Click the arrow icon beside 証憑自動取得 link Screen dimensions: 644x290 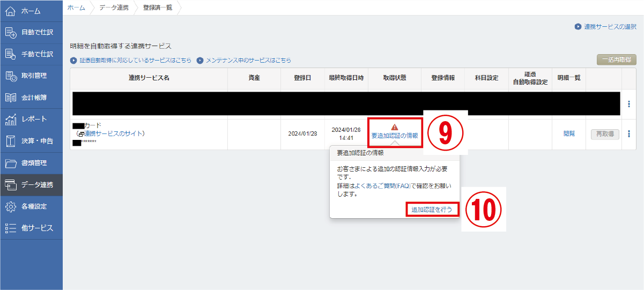click(x=73, y=61)
